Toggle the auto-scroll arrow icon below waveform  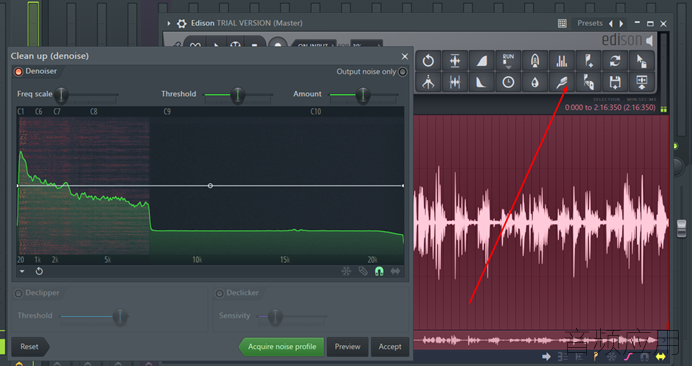tap(546, 357)
